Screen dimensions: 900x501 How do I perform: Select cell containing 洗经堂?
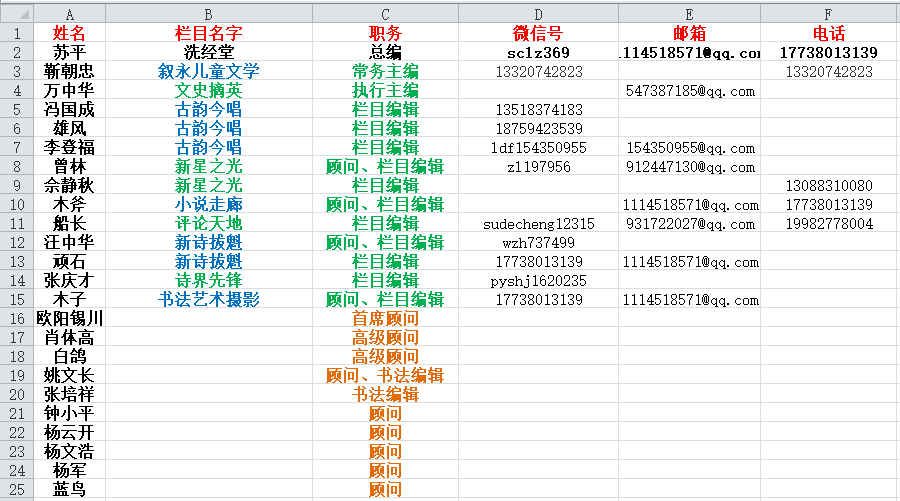tap(208, 52)
